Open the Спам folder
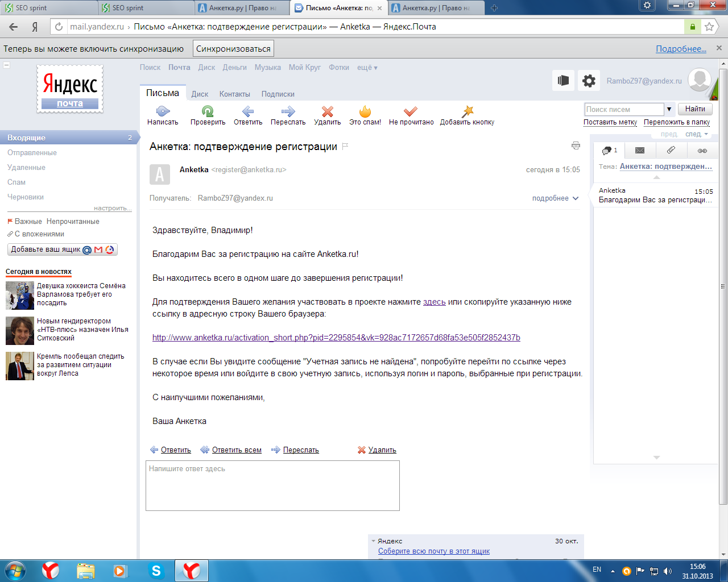This screenshot has width=728, height=582. [16, 182]
